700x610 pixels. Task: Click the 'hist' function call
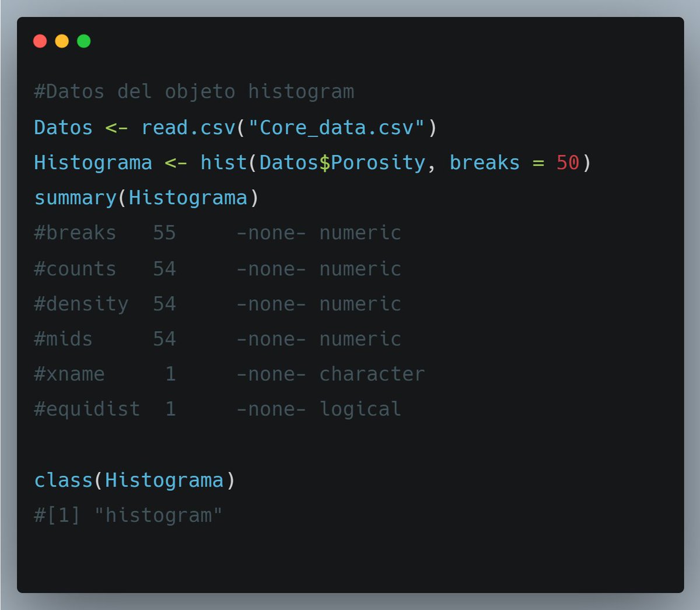[224, 163]
